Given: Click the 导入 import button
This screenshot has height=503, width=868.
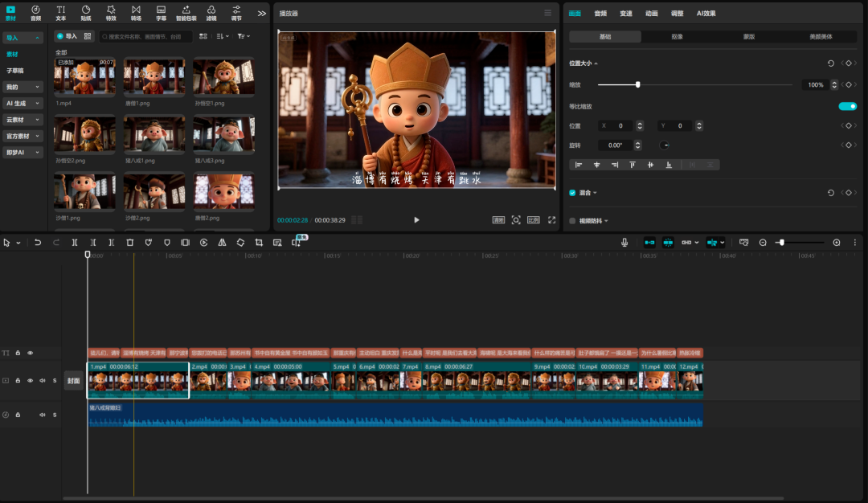Looking at the screenshot, I should [67, 36].
